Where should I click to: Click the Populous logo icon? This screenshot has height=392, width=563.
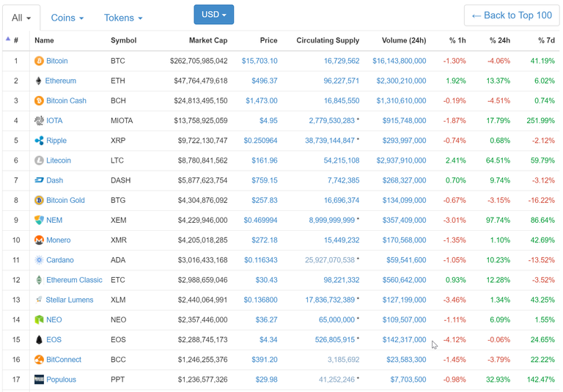point(39,380)
